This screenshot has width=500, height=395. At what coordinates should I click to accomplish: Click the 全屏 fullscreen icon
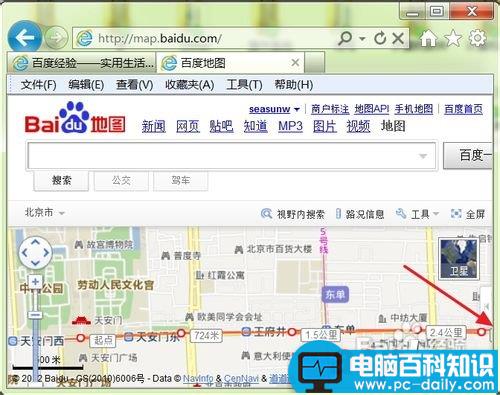[456, 213]
